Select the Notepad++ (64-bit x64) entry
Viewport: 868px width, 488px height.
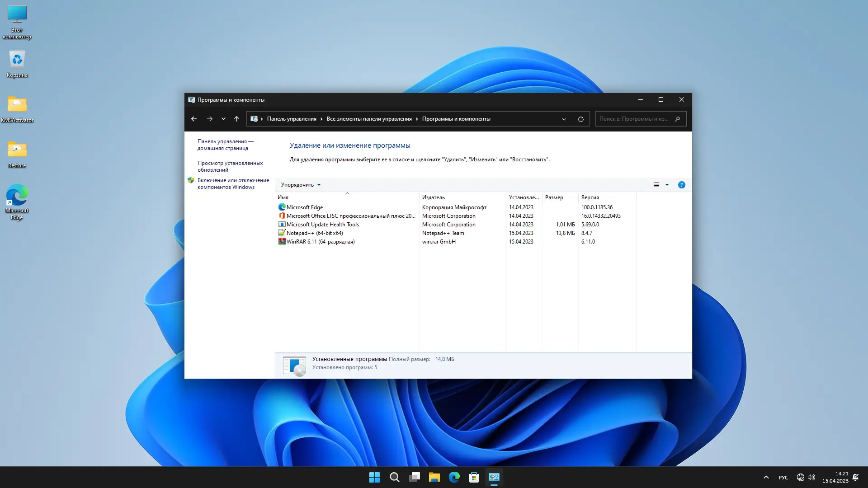(315, 233)
